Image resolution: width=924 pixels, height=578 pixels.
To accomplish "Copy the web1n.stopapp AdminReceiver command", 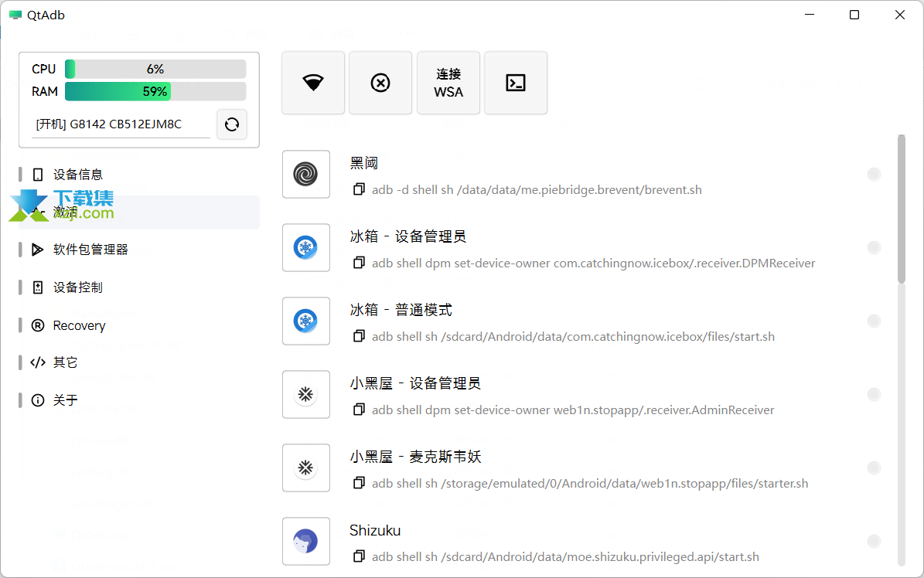I will click(358, 410).
